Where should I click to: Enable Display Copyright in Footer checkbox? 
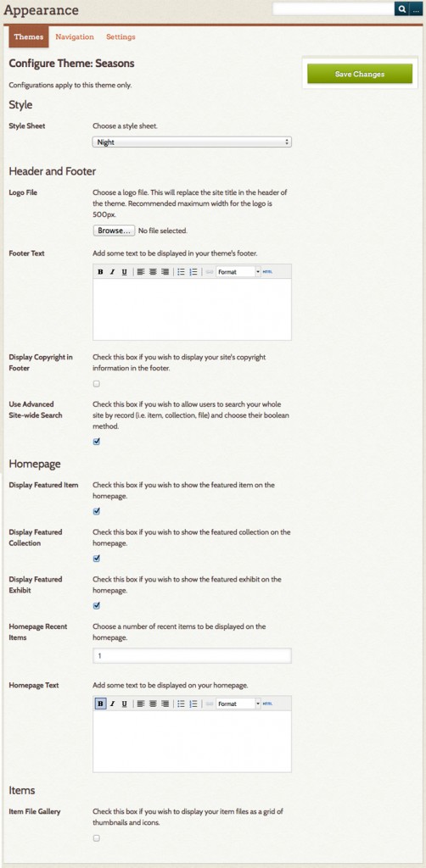[x=97, y=384]
